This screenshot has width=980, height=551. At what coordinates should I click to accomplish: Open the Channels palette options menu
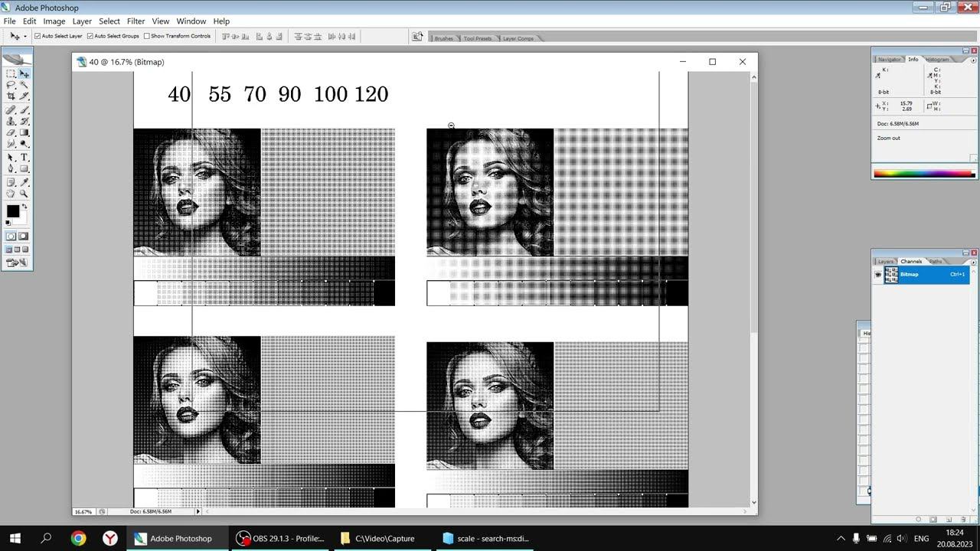[973, 262]
